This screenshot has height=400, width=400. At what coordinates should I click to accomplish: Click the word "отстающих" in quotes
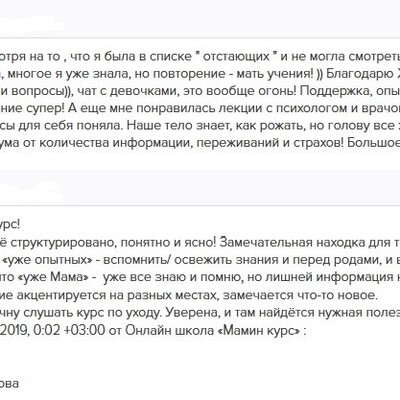[236, 57]
